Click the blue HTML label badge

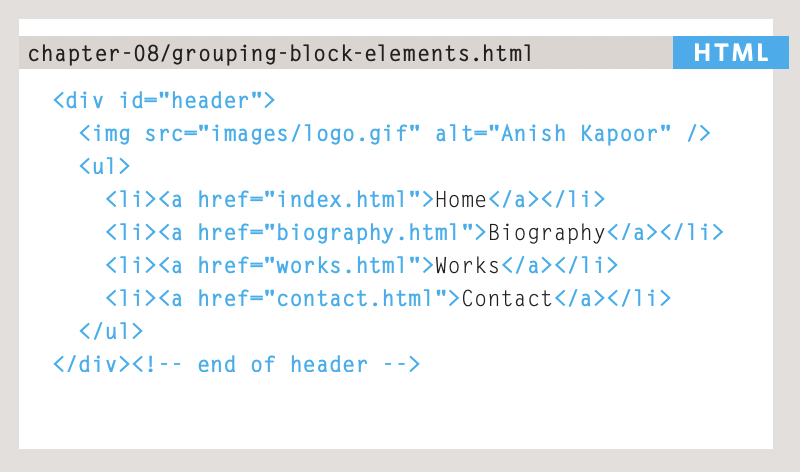click(x=731, y=53)
